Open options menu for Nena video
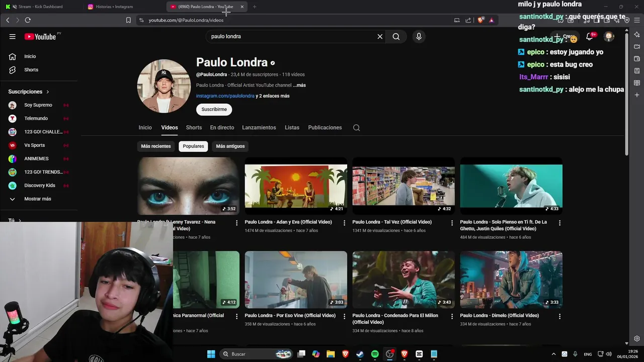Screen dimensions: 644x362 click(x=237, y=223)
